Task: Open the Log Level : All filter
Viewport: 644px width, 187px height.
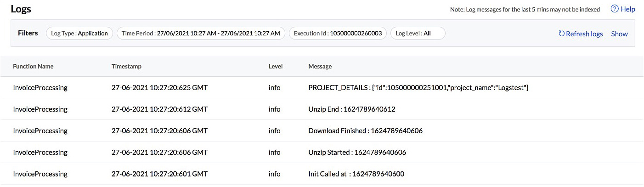Action: [x=418, y=33]
